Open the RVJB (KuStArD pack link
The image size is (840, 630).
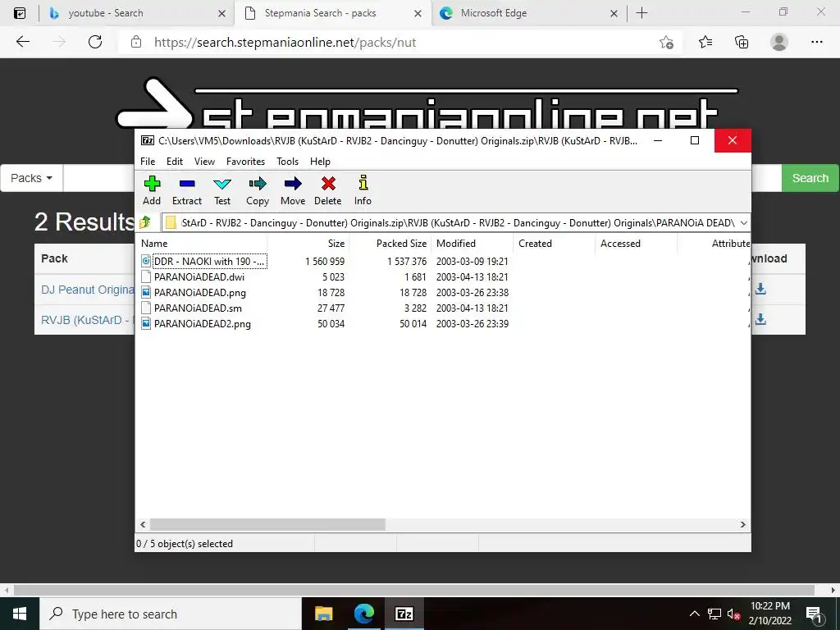click(87, 321)
